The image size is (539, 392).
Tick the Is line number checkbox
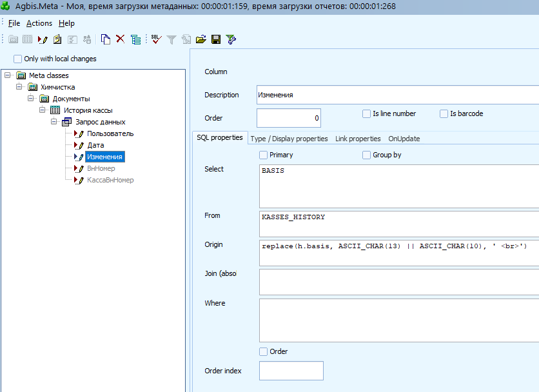366,114
